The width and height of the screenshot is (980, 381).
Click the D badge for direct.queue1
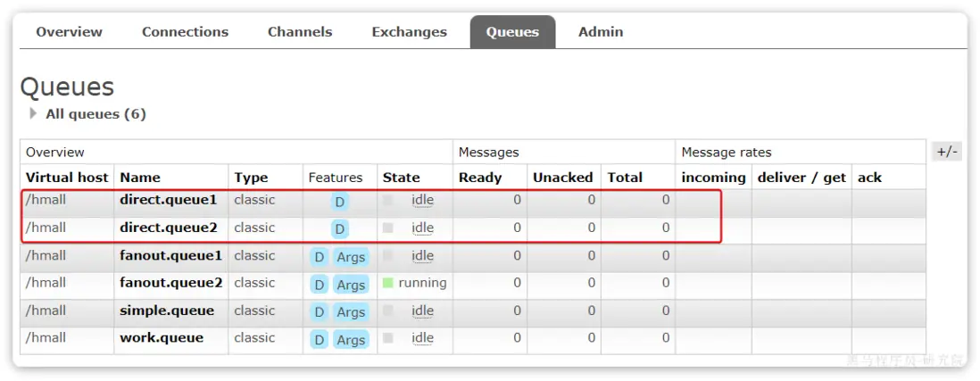point(339,202)
